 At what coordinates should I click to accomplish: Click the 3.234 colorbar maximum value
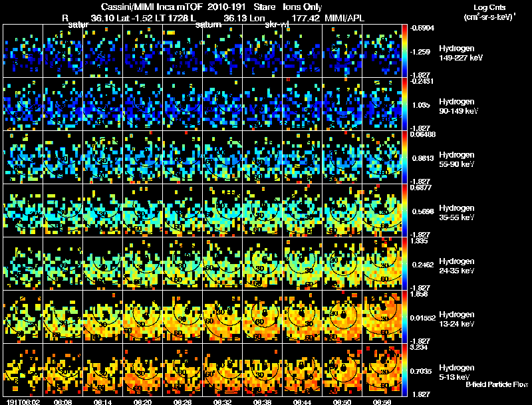(x=419, y=347)
